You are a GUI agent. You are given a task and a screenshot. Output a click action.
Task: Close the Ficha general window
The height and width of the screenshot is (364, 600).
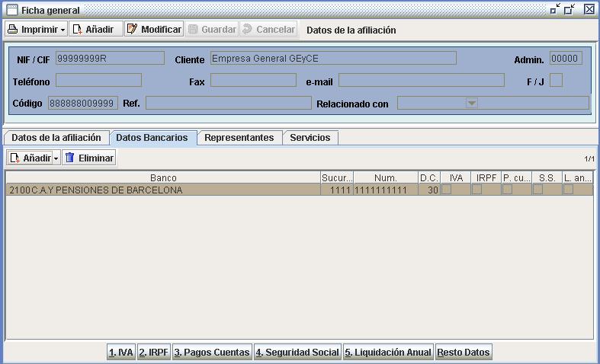tap(589, 9)
